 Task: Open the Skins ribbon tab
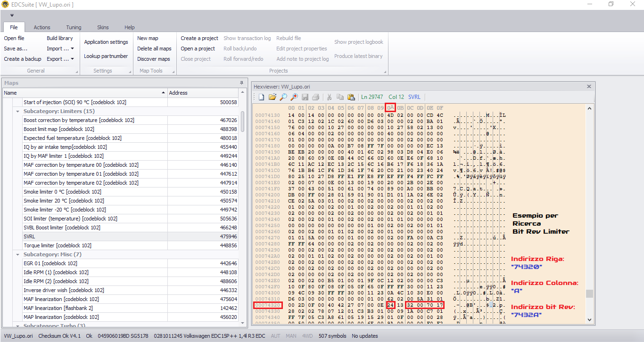103,27
